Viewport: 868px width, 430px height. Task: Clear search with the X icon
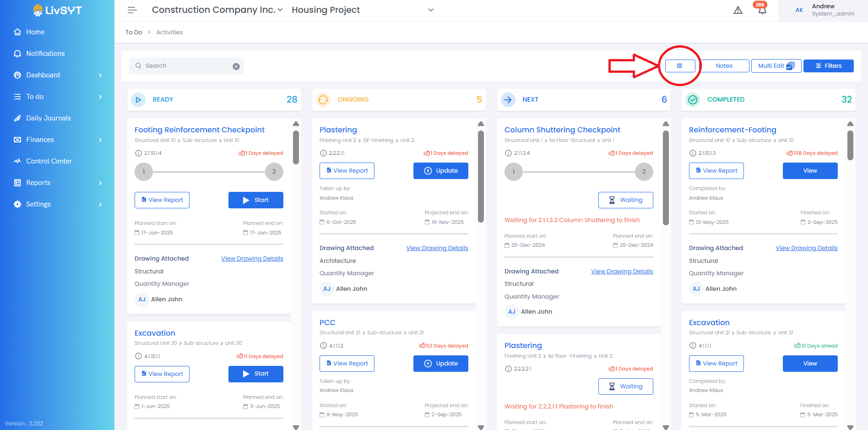point(236,66)
